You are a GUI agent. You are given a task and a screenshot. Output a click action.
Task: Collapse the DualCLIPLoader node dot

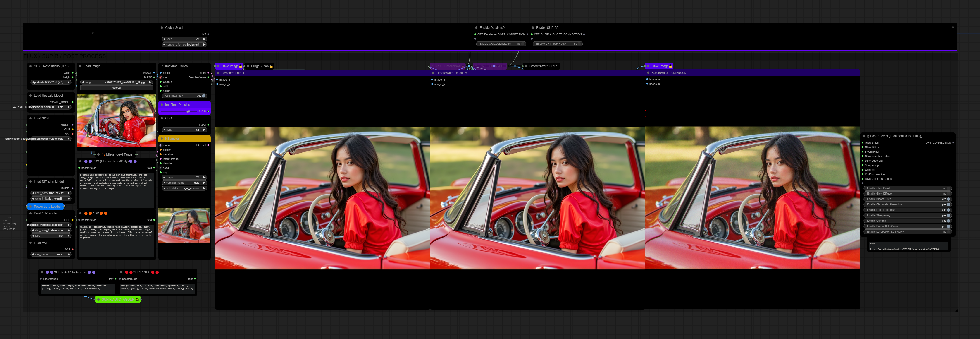click(31, 213)
